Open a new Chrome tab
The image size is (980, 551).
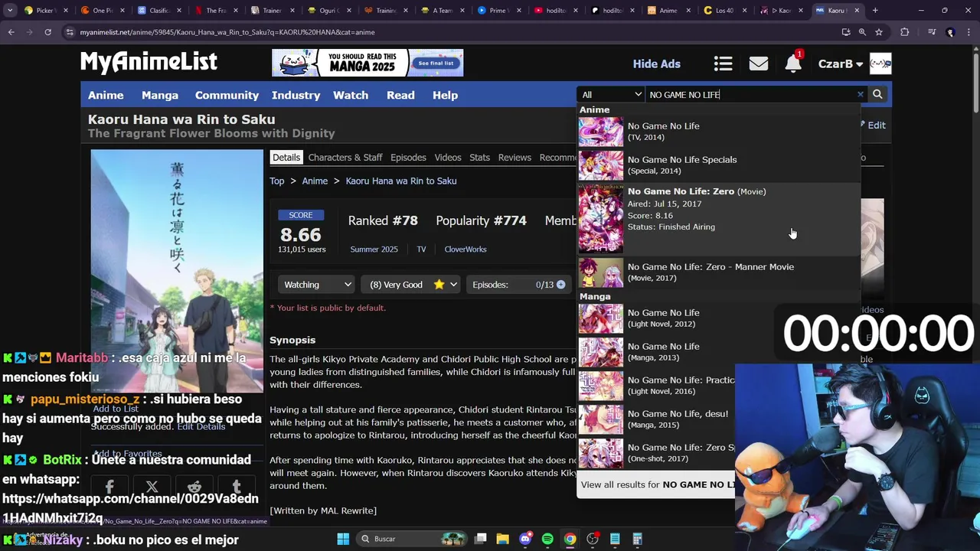pyautogui.click(x=875, y=11)
